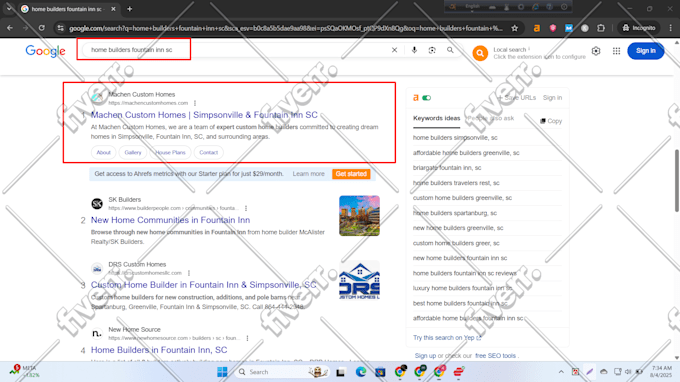Image resolution: width=680 pixels, height=382 pixels.
Task: Open Machen Custom Homes result title
Action: coord(204,115)
